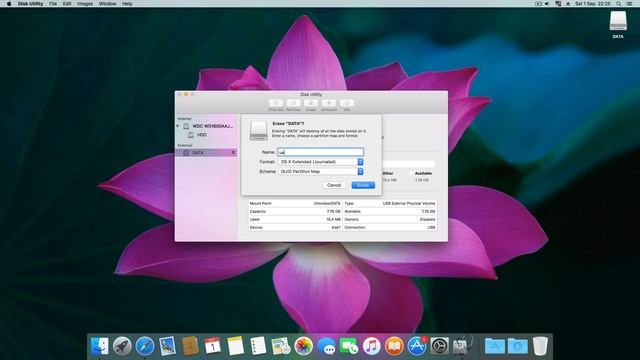640x360 pixels.
Task: Open Maps from the dock
Action: [x=281, y=346]
